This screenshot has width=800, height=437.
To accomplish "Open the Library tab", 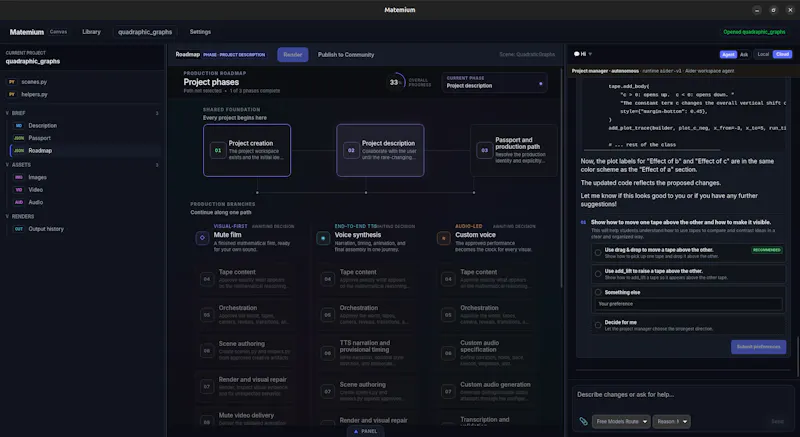I will pyautogui.click(x=91, y=32).
